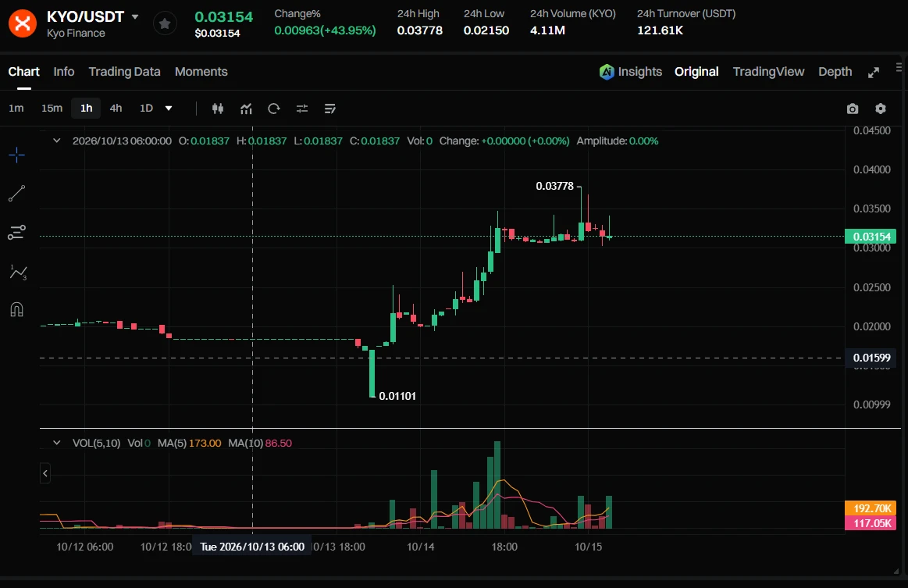The height and width of the screenshot is (588, 908).
Task: Expand more time intervals dropdown
Action: [169, 109]
